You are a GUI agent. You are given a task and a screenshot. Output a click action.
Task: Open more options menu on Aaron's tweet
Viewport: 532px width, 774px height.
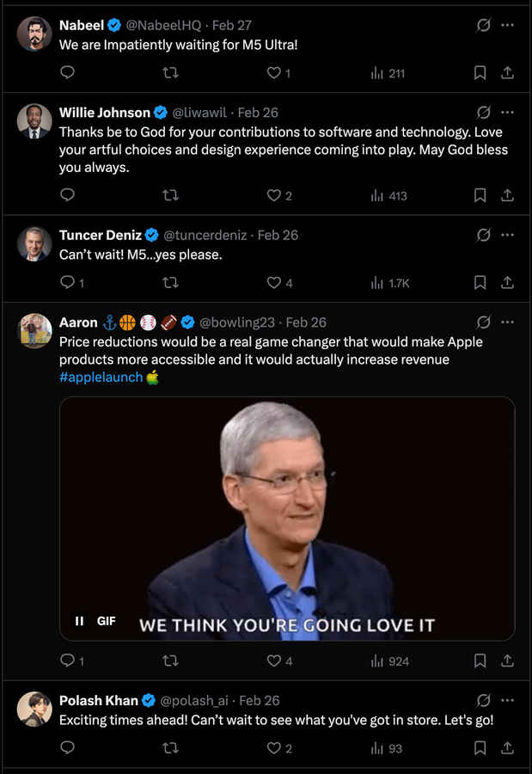(x=507, y=322)
